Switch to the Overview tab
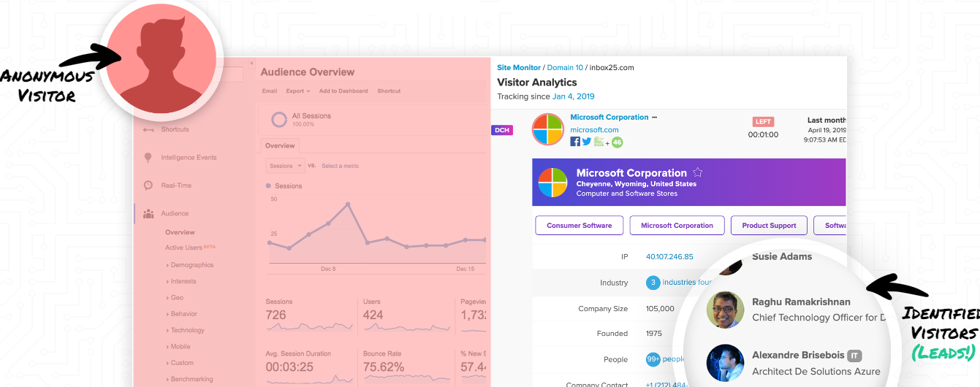 point(280,145)
